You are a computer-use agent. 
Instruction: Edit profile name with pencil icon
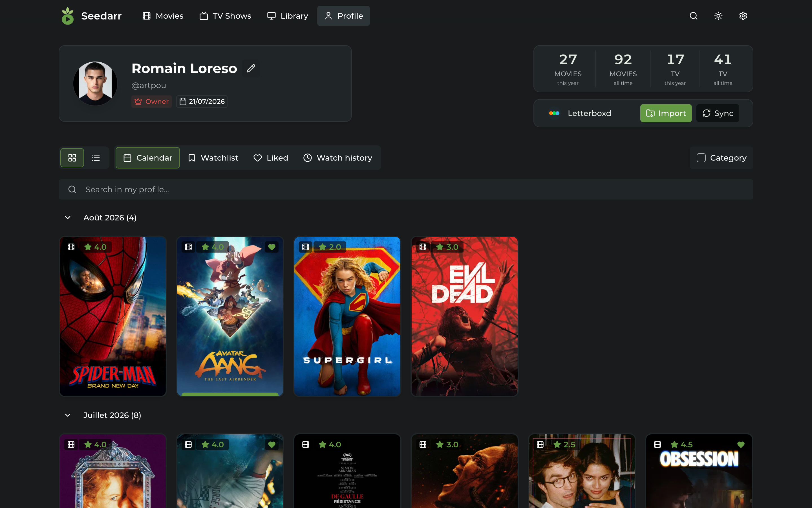(x=251, y=68)
